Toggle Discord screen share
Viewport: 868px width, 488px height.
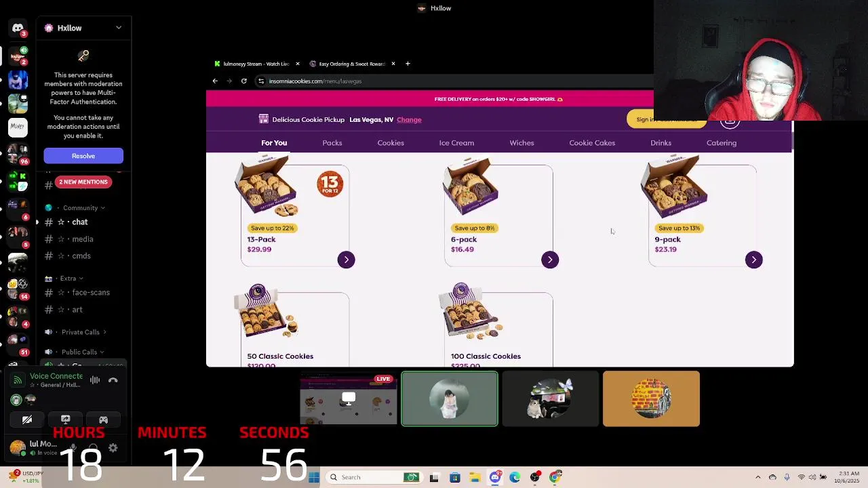click(x=65, y=420)
